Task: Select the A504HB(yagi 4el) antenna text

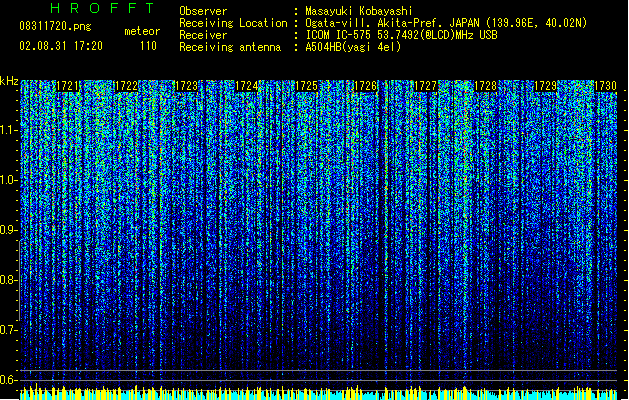Action: click(353, 47)
